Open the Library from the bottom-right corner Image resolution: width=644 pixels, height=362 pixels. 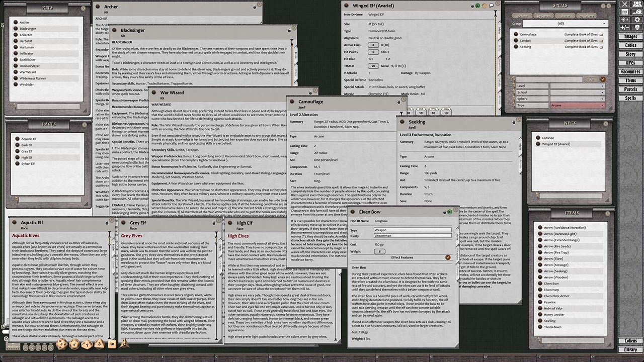coord(631,349)
